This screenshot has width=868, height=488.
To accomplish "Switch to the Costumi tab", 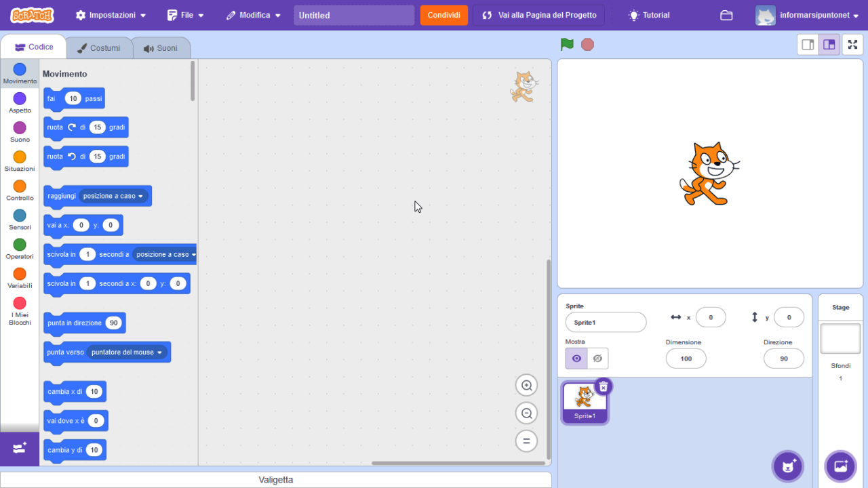I will click(x=98, y=48).
